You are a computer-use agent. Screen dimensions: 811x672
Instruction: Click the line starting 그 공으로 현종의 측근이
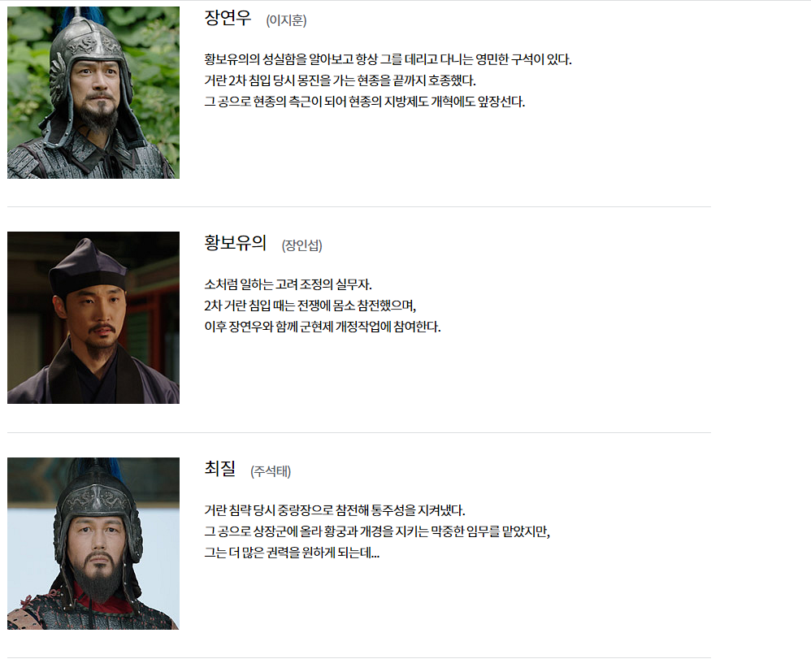(365, 102)
